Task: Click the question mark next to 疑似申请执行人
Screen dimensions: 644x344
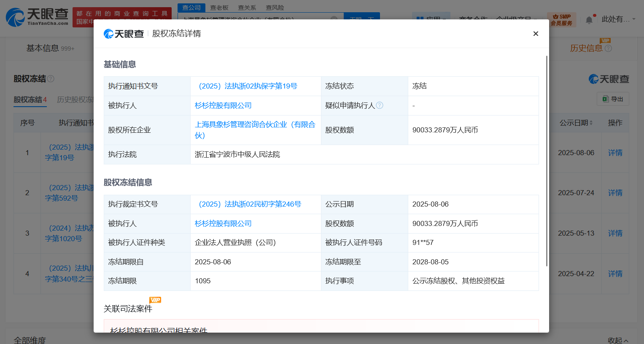Action: pyautogui.click(x=380, y=105)
